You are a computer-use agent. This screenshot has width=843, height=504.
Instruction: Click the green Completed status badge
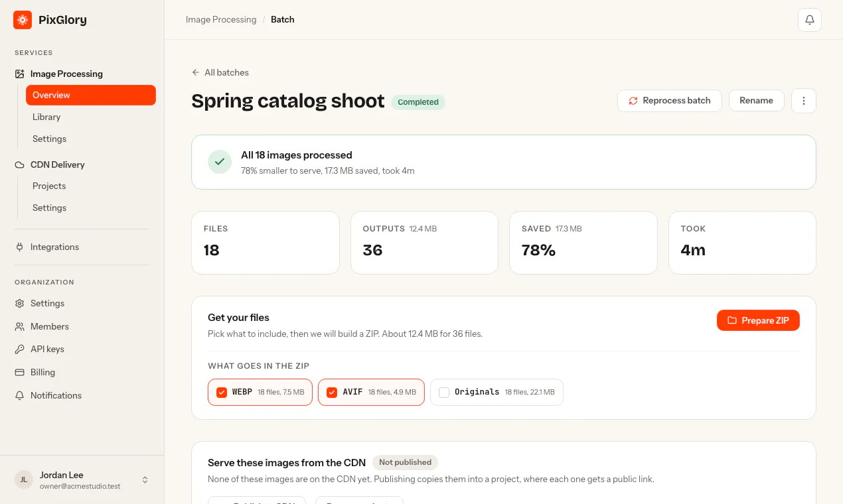point(418,102)
